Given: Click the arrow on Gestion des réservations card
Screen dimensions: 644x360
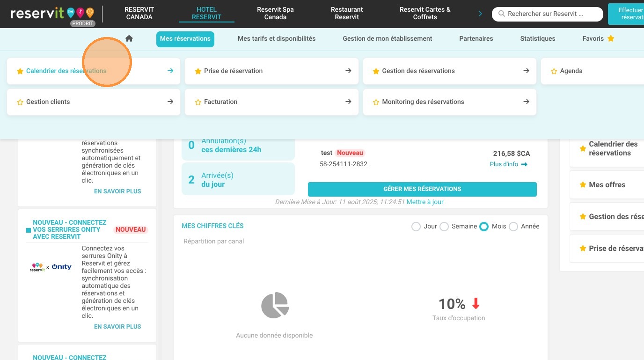Looking at the screenshot, I should (x=527, y=71).
